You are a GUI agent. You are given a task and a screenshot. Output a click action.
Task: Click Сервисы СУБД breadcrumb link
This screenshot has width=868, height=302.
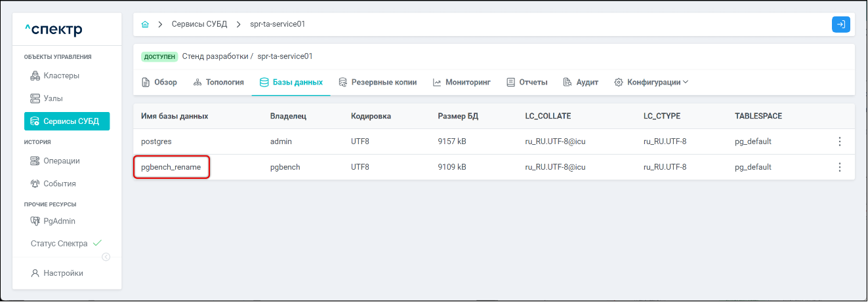click(x=199, y=24)
